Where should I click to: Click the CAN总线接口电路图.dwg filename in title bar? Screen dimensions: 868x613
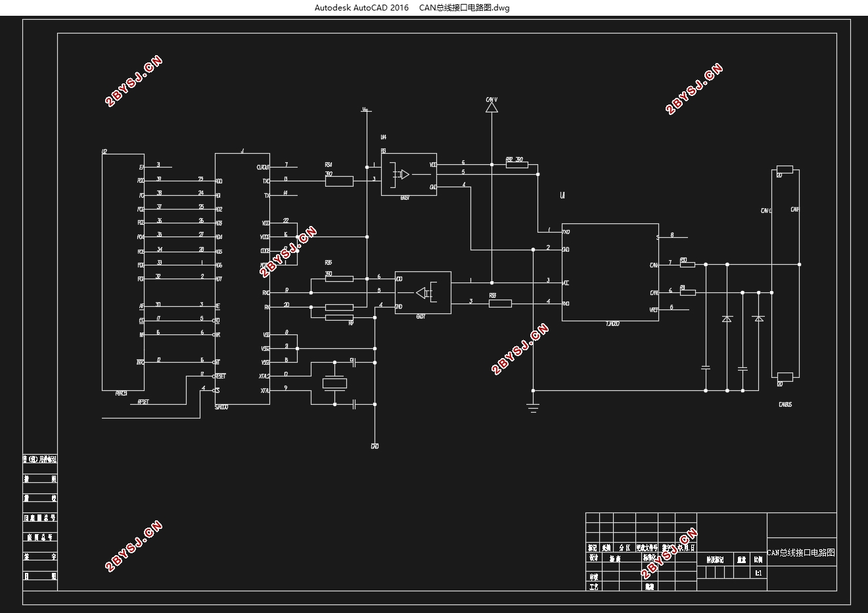[465, 8]
